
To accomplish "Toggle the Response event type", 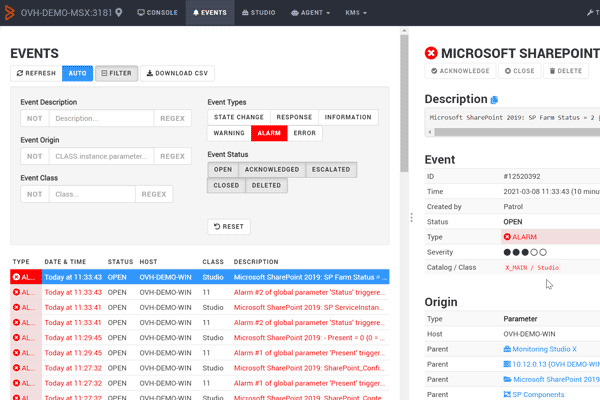I will (294, 117).
